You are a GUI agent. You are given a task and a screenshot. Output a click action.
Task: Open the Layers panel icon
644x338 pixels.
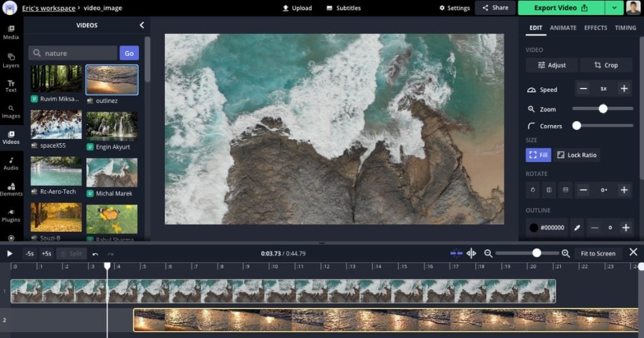(11, 60)
